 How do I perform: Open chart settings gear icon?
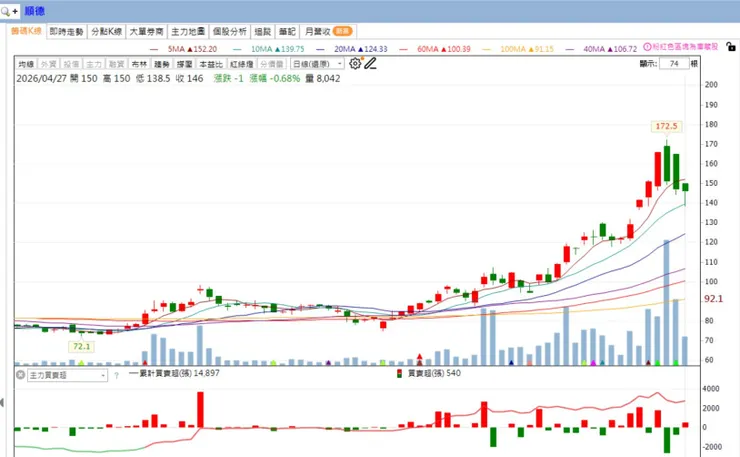pyautogui.click(x=355, y=63)
